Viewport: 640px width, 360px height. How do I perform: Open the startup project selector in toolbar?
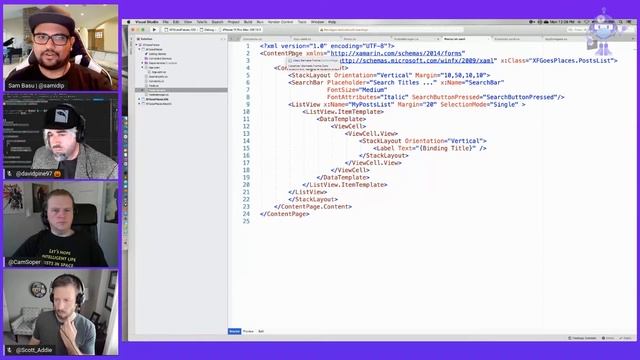tap(180, 30)
